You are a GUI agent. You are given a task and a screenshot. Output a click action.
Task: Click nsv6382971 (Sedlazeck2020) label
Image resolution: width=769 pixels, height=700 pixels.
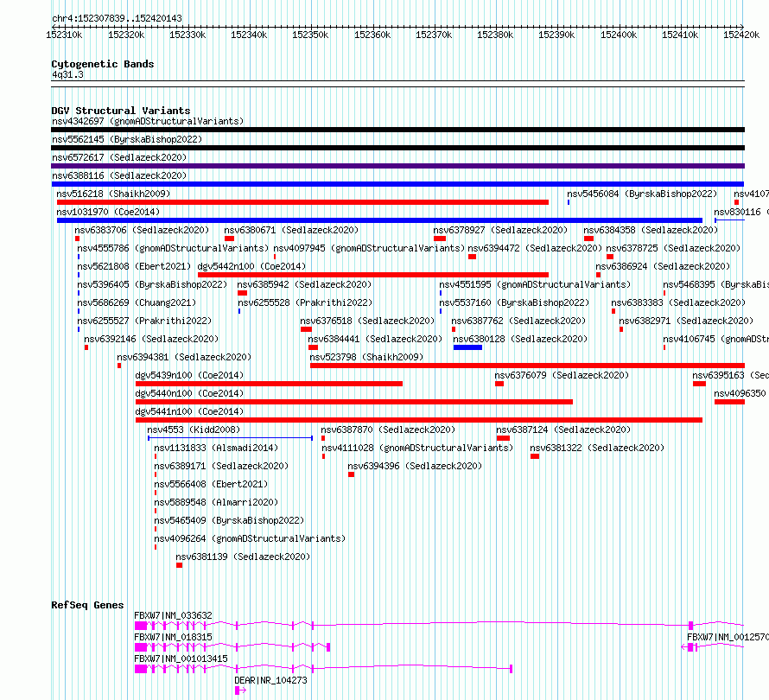point(686,321)
